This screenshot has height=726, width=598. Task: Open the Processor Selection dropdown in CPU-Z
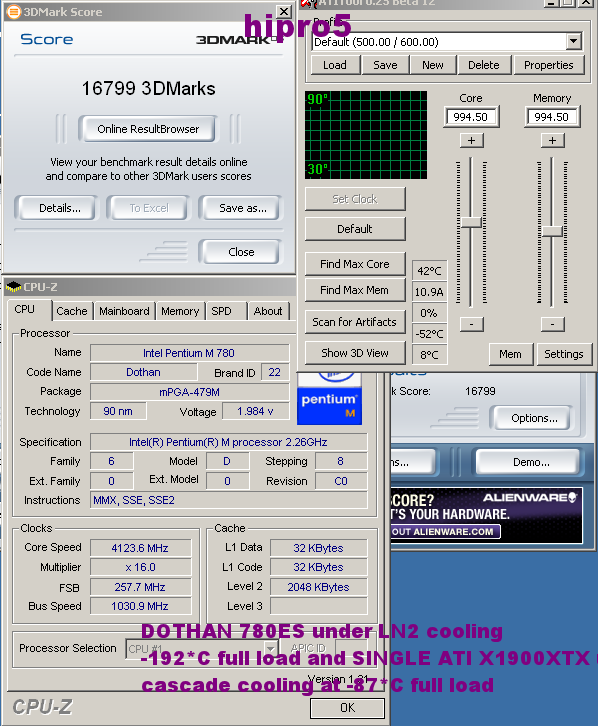271,648
